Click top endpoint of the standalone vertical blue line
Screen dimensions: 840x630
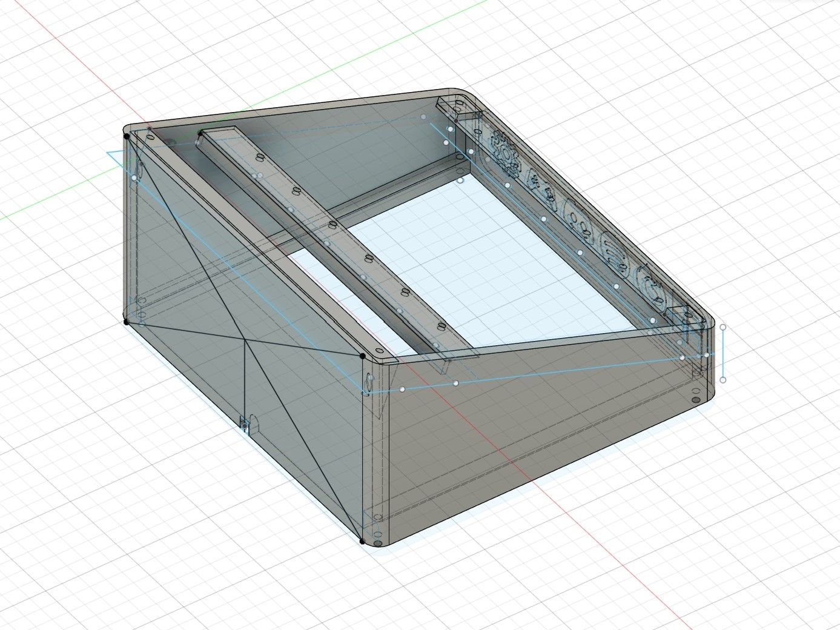pyautogui.click(x=723, y=327)
